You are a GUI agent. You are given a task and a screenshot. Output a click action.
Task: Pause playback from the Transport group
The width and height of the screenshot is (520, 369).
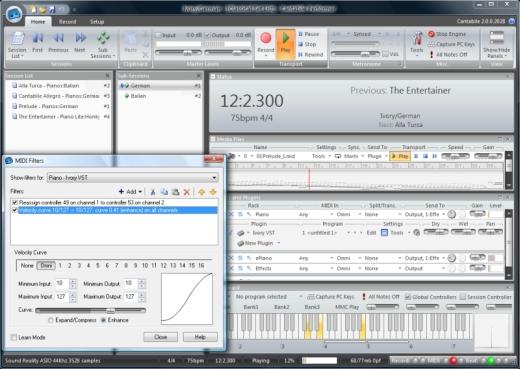pos(308,34)
